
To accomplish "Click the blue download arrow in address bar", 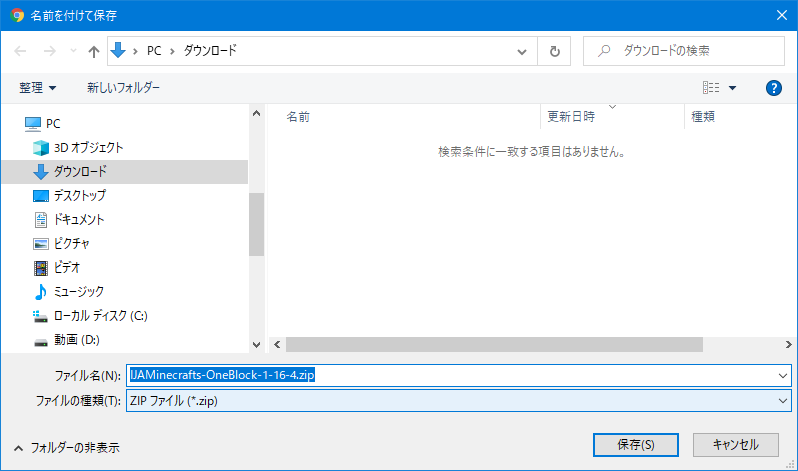I will pos(118,50).
